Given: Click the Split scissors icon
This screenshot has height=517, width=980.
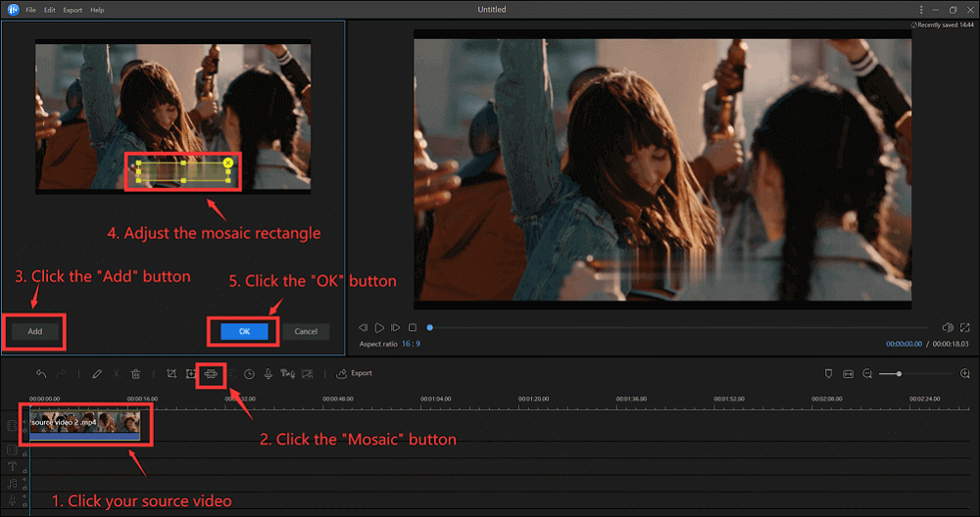Looking at the screenshot, I should (x=117, y=373).
